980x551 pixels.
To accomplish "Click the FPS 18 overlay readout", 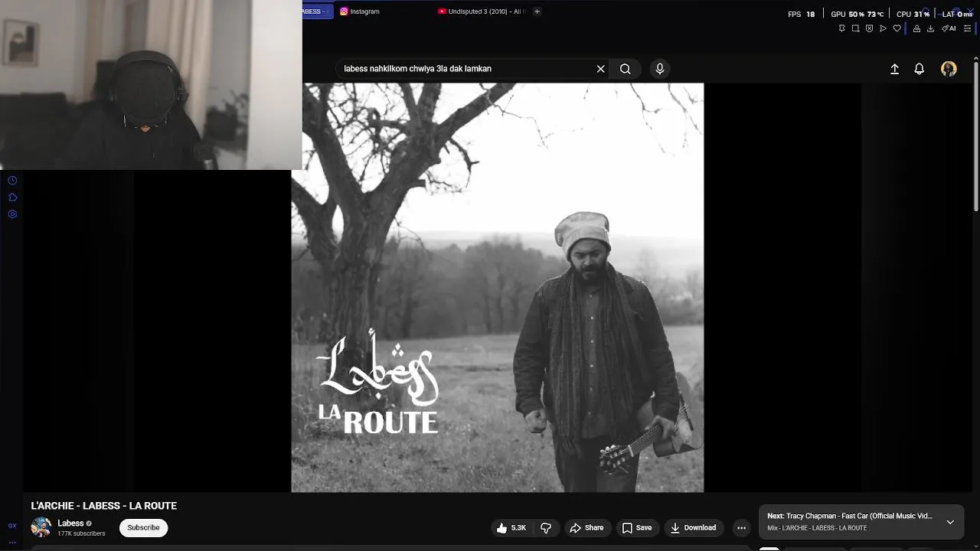I will coord(802,14).
